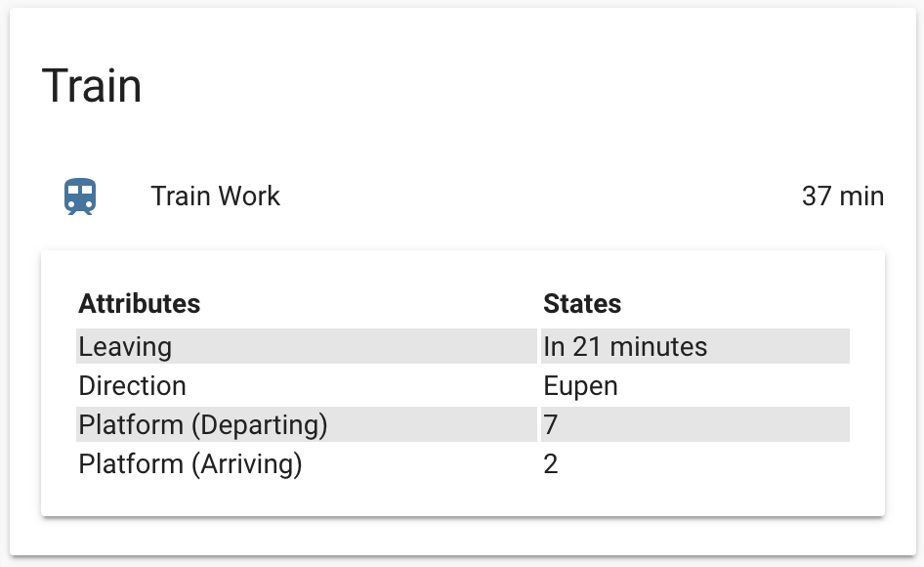This screenshot has width=924, height=567.
Task: Click '(Departing)' text in the platform row
Action: coord(260,425)
